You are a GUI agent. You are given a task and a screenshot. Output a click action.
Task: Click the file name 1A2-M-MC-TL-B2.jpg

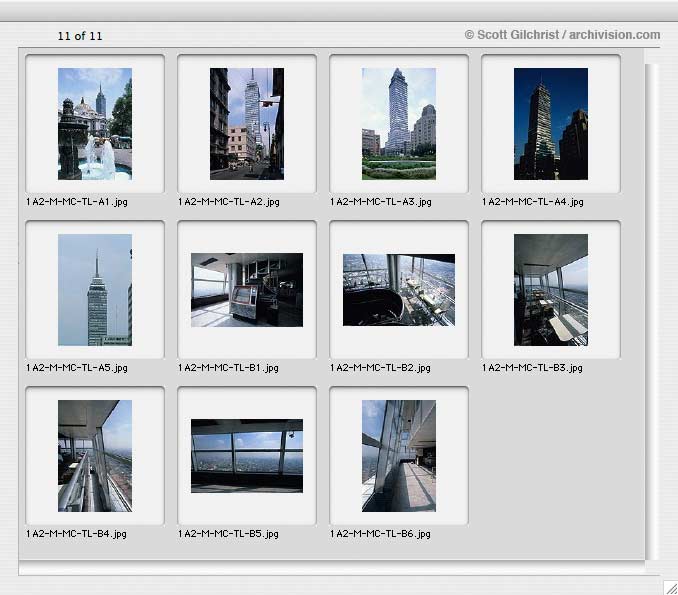click(380, 368)
